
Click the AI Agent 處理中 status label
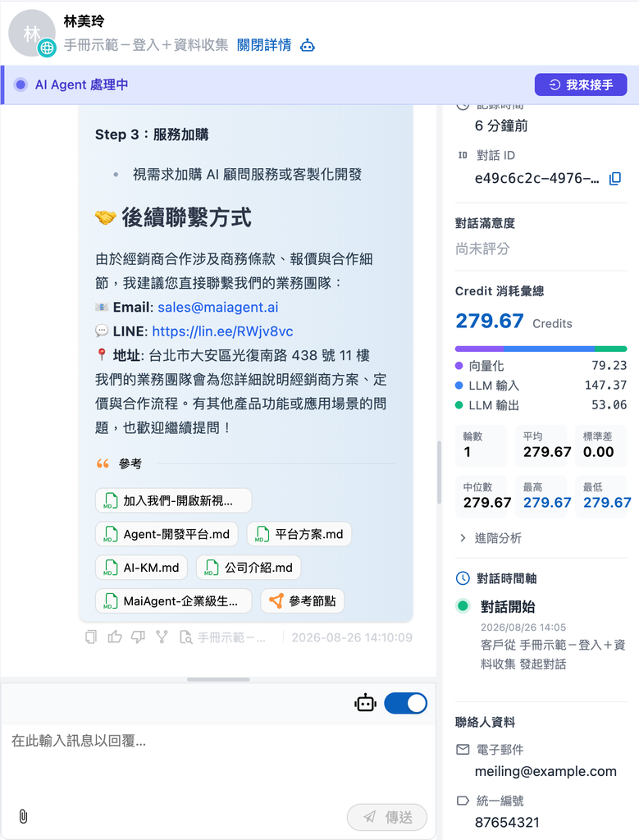(x=81, y=84)
